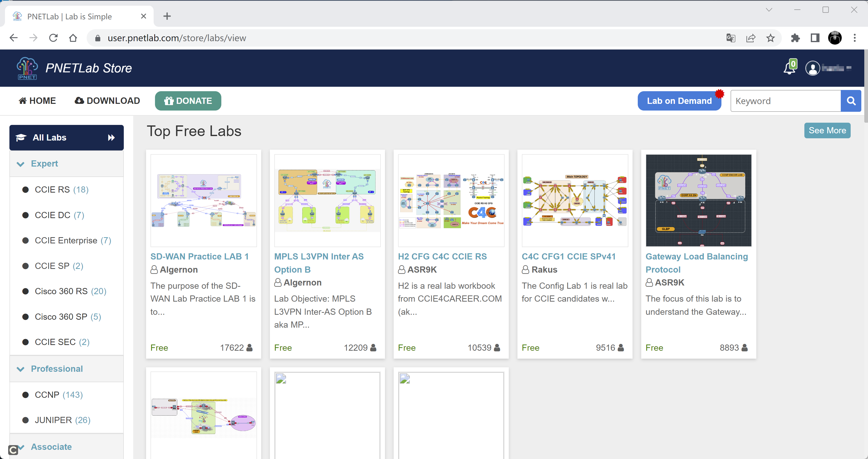Image resolution: width=868 pixels, height=459 pixels.
Task: Toggle the browser side panel icon
Action: point(815,38)
